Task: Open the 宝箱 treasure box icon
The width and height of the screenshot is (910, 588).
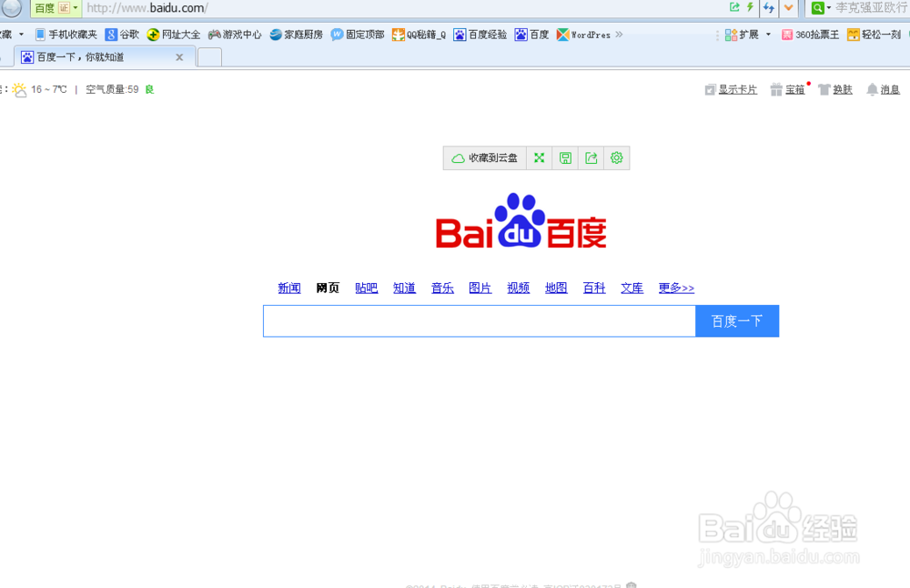Action: [788, 89]
